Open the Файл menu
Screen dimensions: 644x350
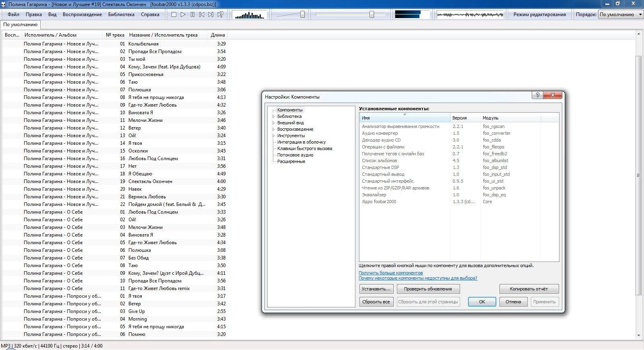point(13,14)
